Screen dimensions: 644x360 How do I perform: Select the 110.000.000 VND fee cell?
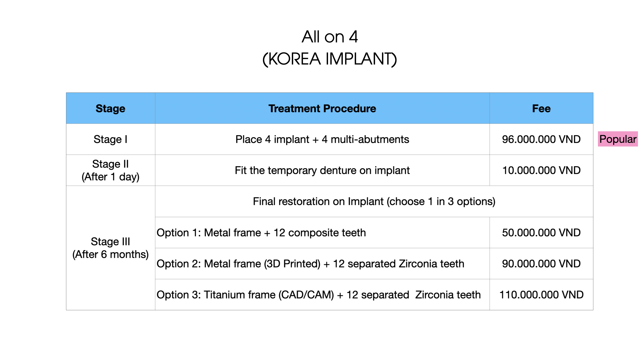click(541, 295)
